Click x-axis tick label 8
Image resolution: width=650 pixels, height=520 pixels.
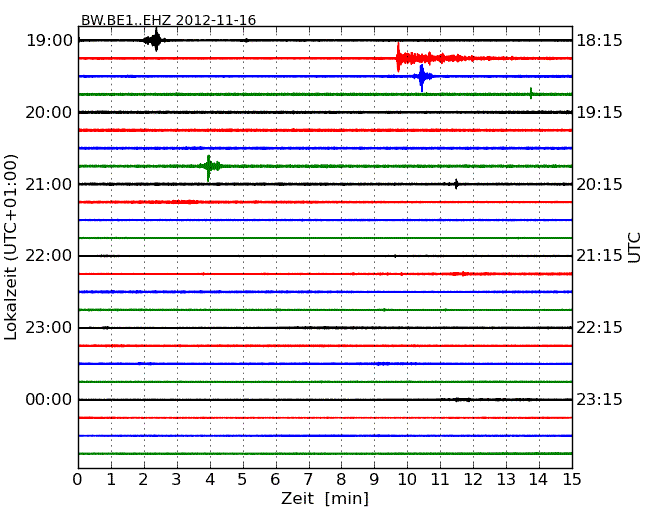pyautogui.click(x=341, y=480)
